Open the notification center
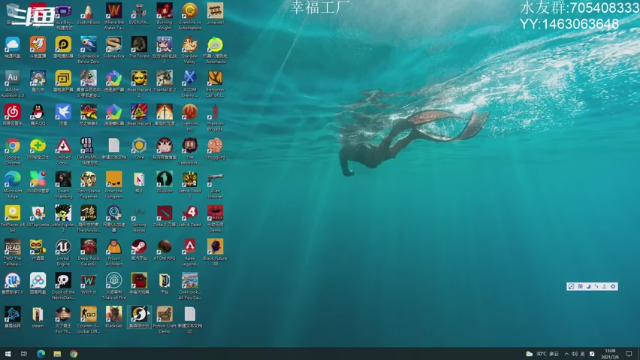 pyautogui.click(x=629, y=353)
